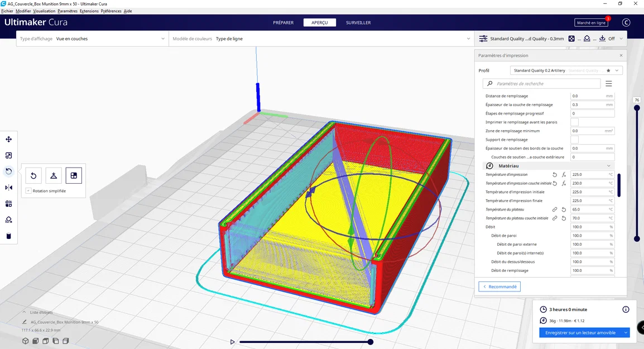Toggle the Rotation simplifiée checkbox
Viewport: 644px width, 349px height.
coord(28,191)
